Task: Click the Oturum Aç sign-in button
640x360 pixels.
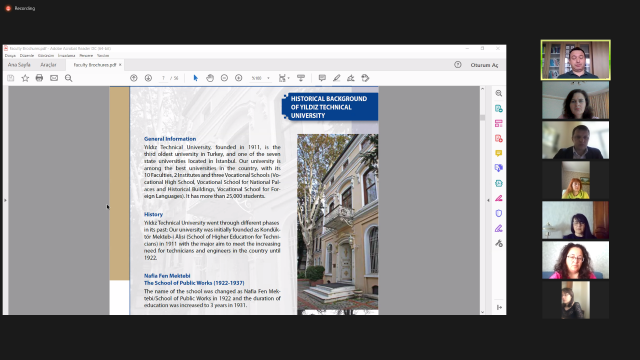Action: pyautogui.click(x=484, y=65)
